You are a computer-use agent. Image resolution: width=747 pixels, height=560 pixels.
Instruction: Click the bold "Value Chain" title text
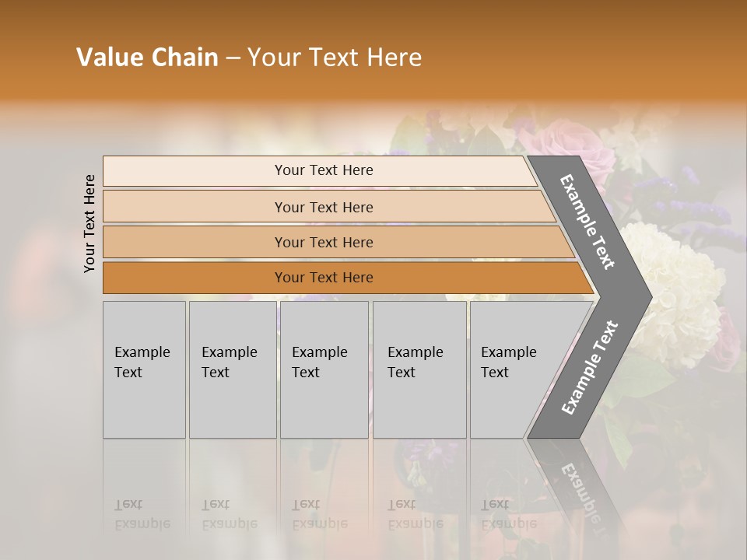point(147,58)
